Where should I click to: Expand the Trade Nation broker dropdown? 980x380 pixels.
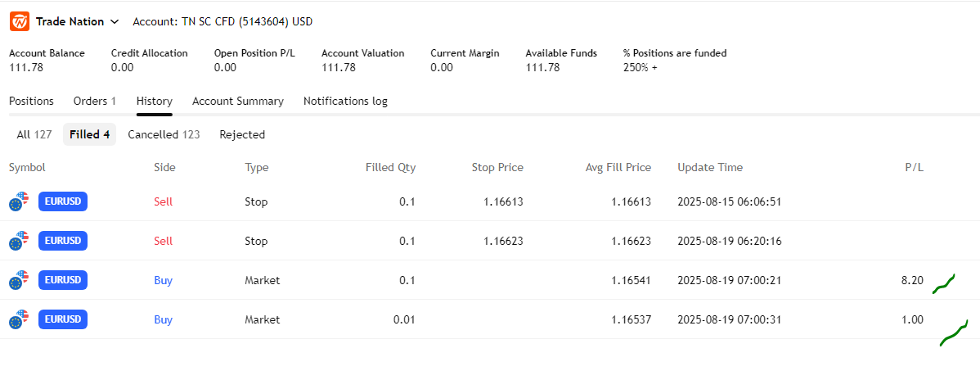[x=114, y=21]
